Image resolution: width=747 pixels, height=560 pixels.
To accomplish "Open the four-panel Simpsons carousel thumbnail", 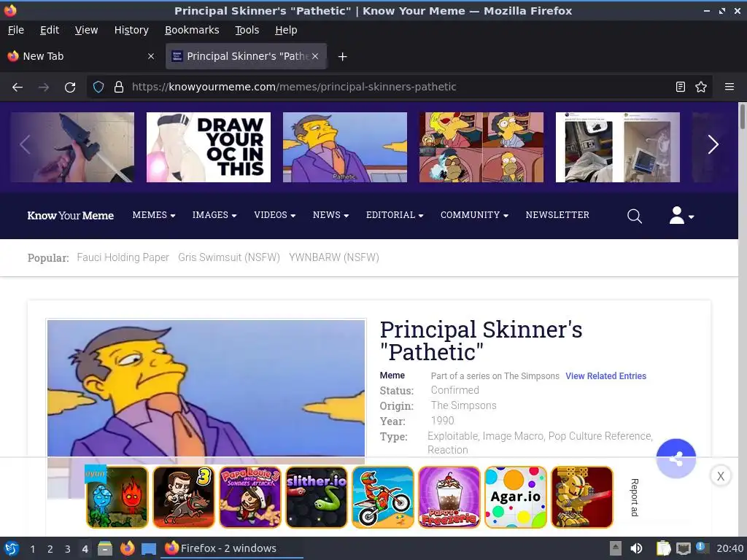I will click(481, 147).
